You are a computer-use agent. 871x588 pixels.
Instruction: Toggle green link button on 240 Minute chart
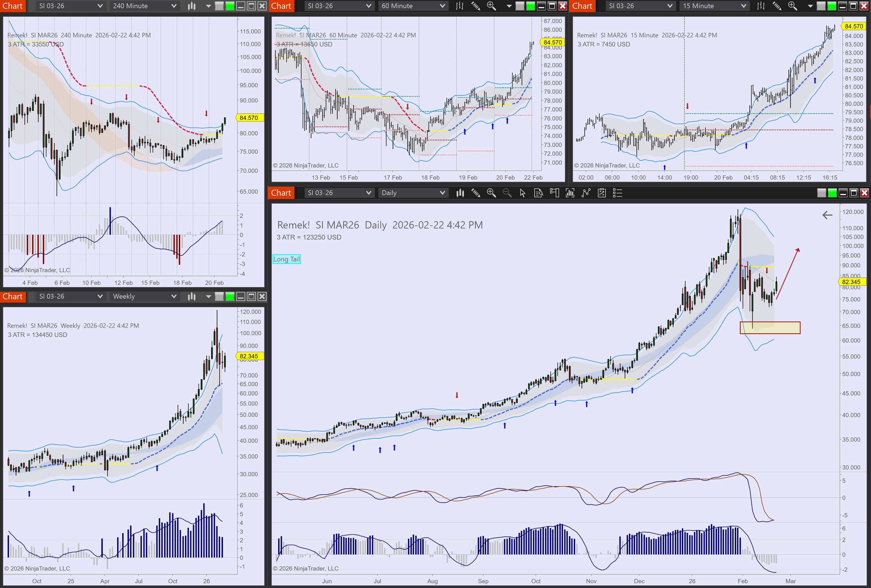coord(230,6)
